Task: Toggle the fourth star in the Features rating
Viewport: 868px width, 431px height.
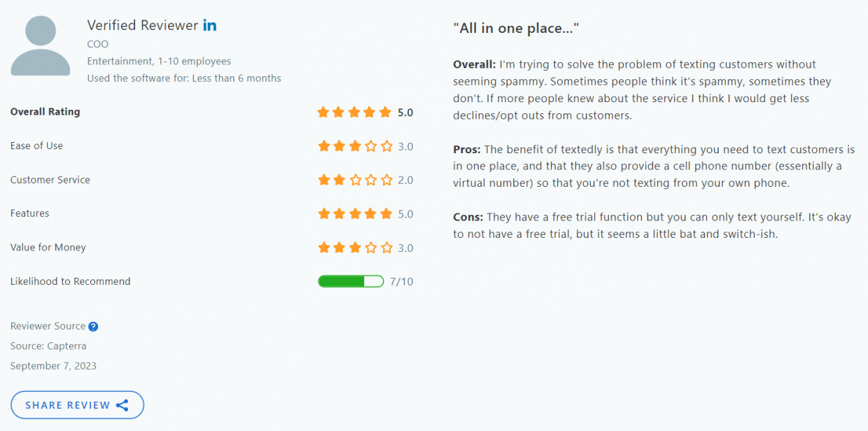Action: click(370, 213)
